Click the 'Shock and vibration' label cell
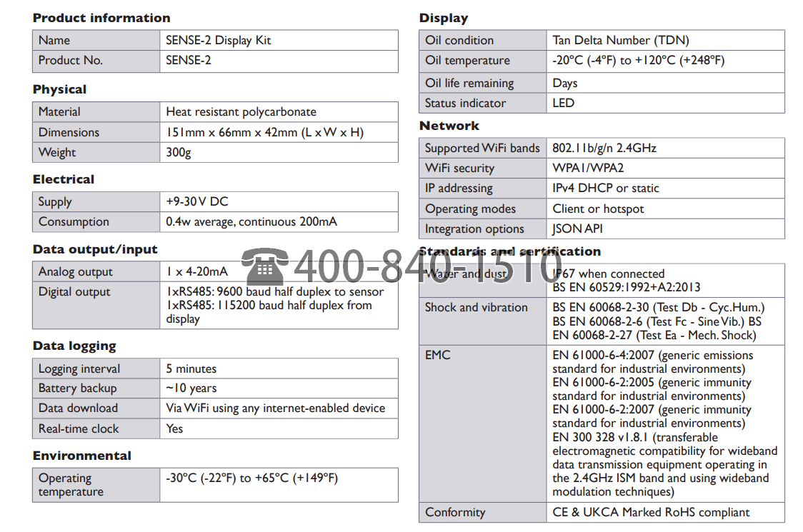This screenshot has height=532, width=803. coord(483,321)
